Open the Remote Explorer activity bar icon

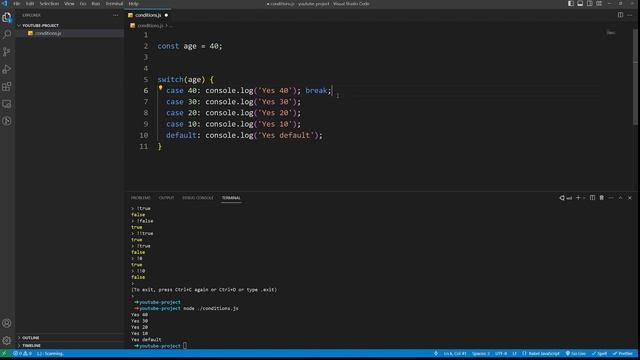[7, 104]
